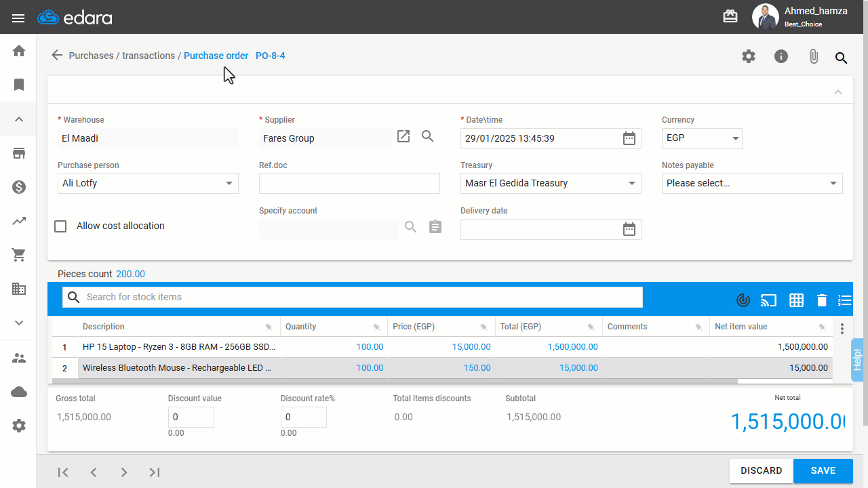
Task: Click the Help! side tab
Action: 857,360
